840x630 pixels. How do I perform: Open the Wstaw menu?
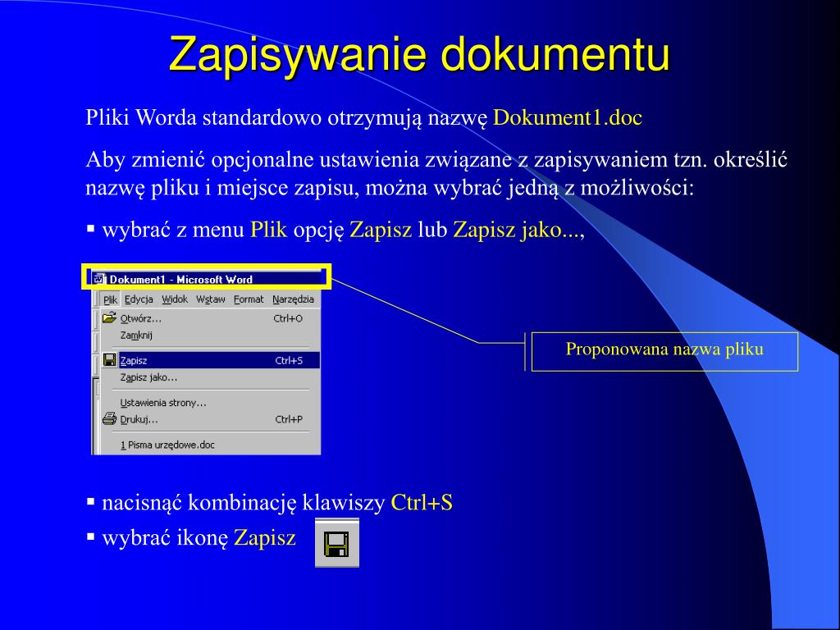[x=211, y=299]
